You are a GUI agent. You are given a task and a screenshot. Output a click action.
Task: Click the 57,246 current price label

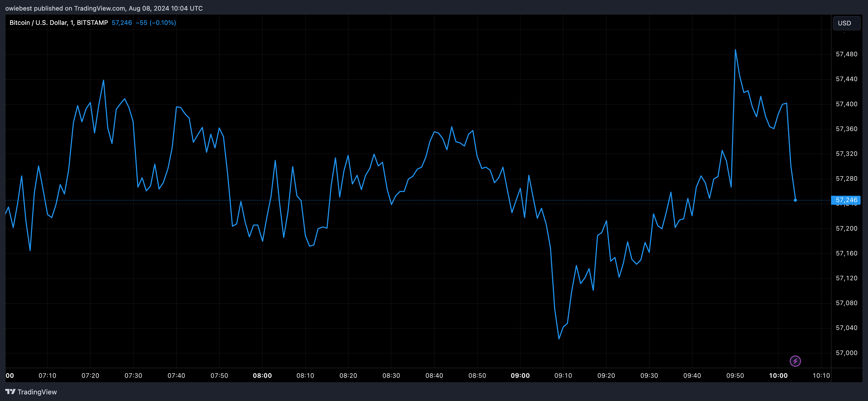coord(846,200)
